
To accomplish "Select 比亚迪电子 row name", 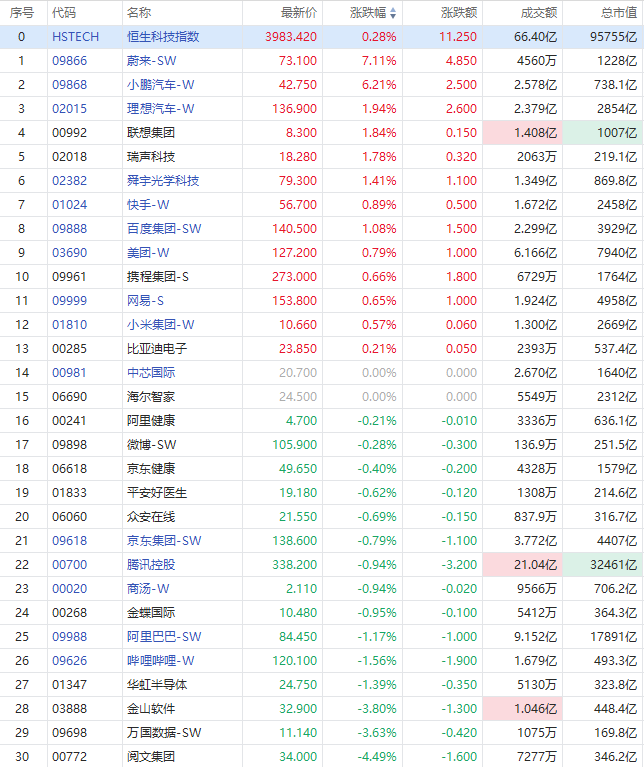I will [157, 348].
